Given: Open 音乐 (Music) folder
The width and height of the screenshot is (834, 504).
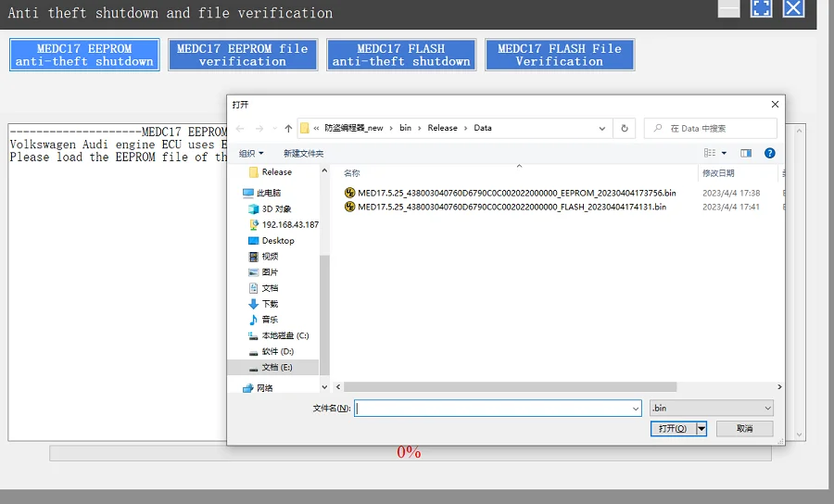Looking at the screenshot, I should pyautogui.click(x=270, y=320).
